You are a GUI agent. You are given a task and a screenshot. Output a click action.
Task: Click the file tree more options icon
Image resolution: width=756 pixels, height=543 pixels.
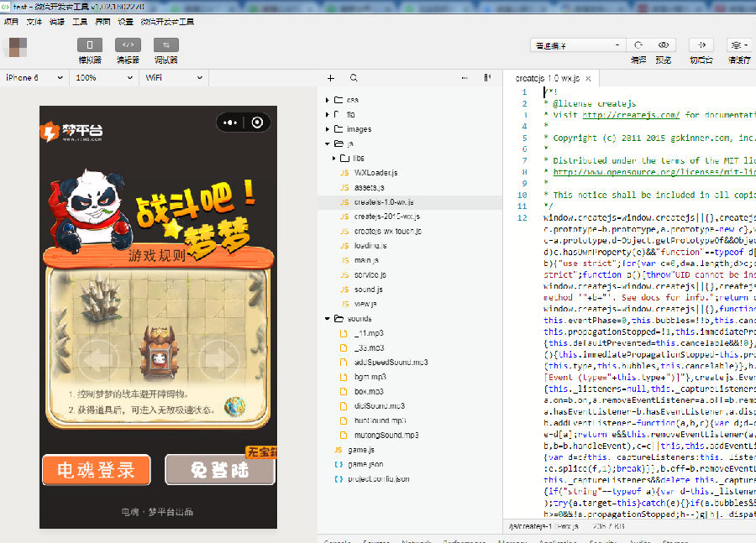[x=465, y=77]
